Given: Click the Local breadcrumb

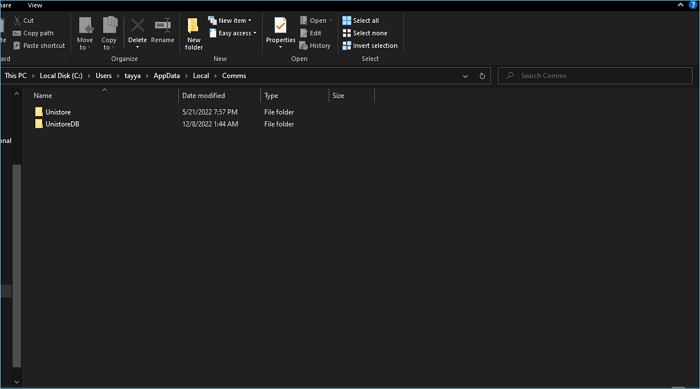Looking at the screenshot, I should coord(201,76).
